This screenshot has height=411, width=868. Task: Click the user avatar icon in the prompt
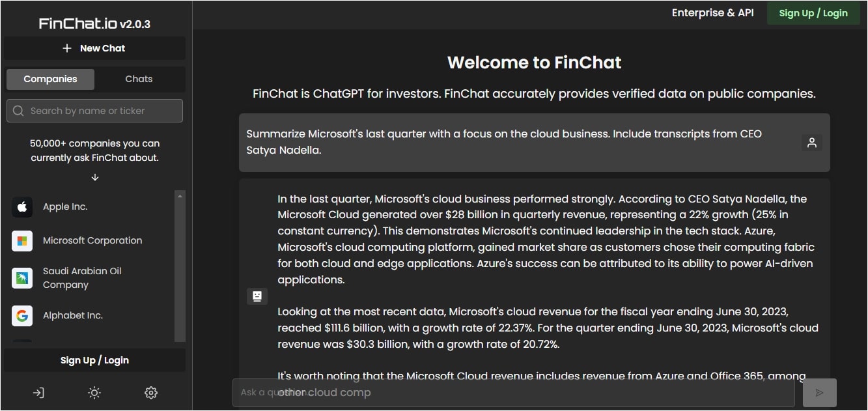[x=811, y=143]
